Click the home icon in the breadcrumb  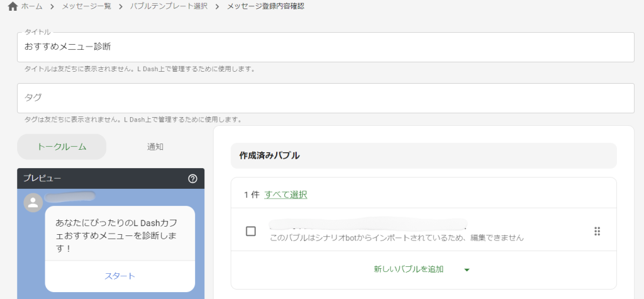click(x=12, y=6)
